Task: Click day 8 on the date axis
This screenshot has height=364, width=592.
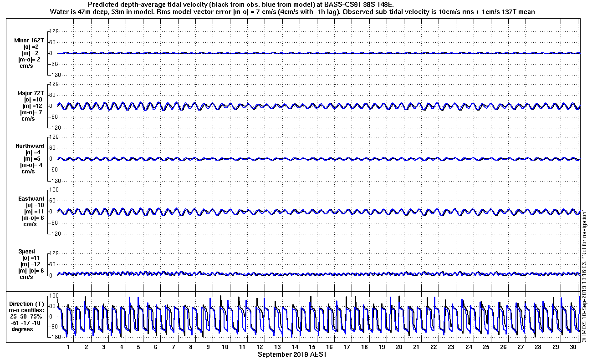Action: click(x=190, y=347)
